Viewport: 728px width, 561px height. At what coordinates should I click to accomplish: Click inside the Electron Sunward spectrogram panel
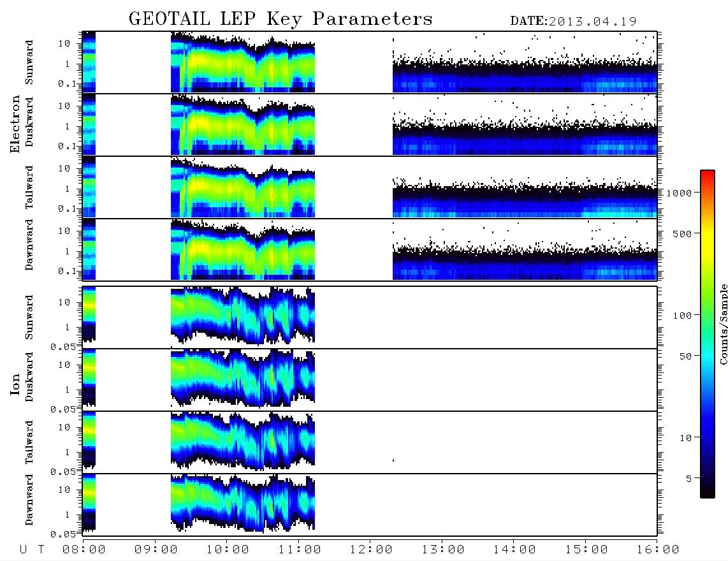click(370, 62)
